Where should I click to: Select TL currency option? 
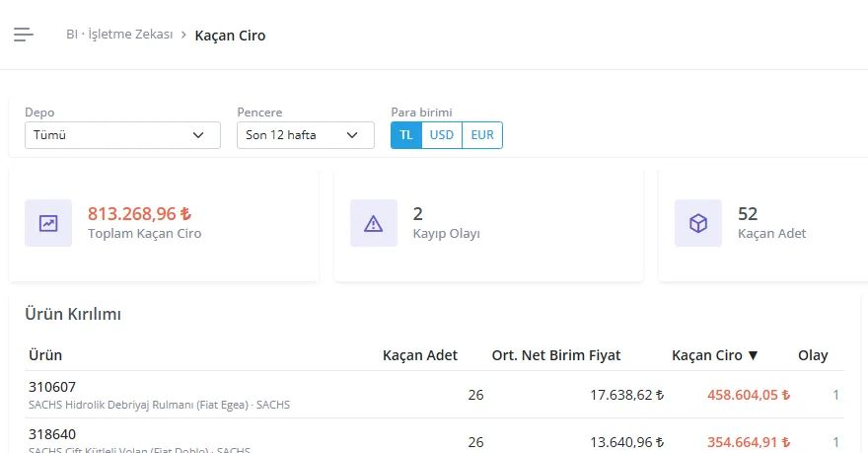point(406,135)
